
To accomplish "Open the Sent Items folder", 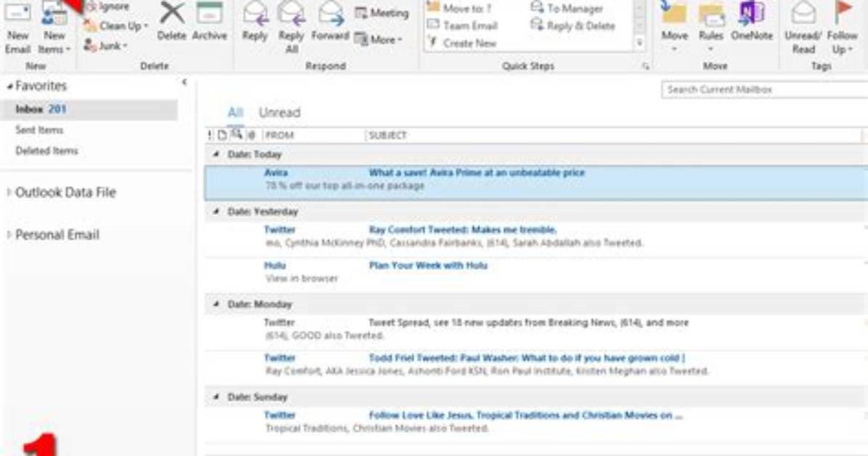I will (39, 130).
